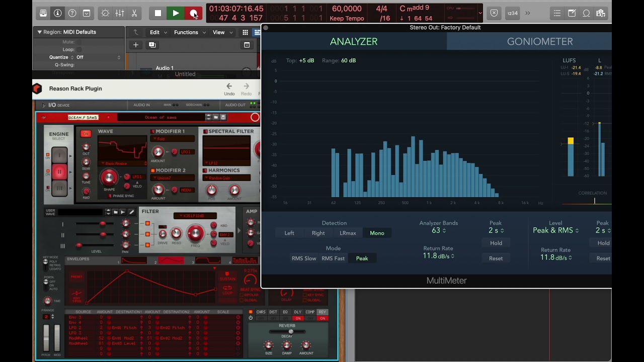Collapse the Region: MIDI Defaults disclosure triangle
This screenshot has width=644, height=362.
pos(39,32)
